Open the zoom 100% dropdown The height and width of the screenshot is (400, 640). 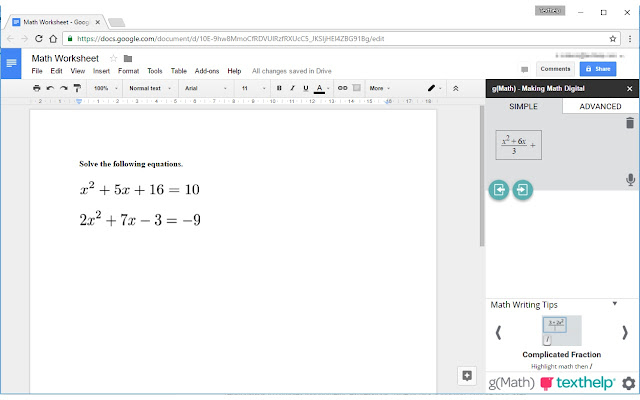[106, 88]
